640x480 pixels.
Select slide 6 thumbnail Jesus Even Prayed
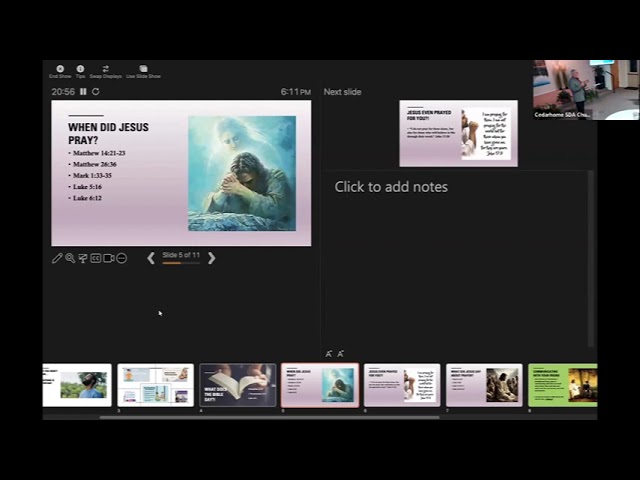click(x=402, y=385)
